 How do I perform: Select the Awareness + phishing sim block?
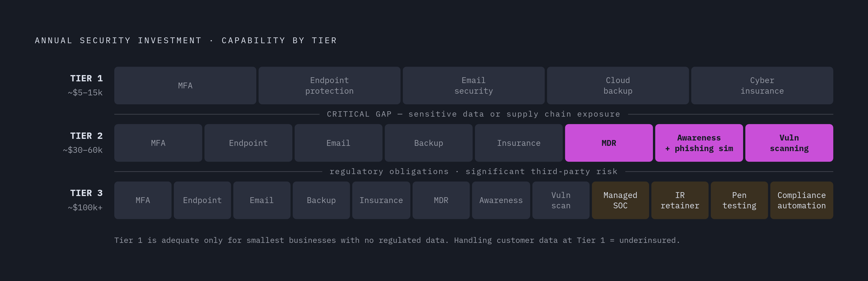(699, 143)
